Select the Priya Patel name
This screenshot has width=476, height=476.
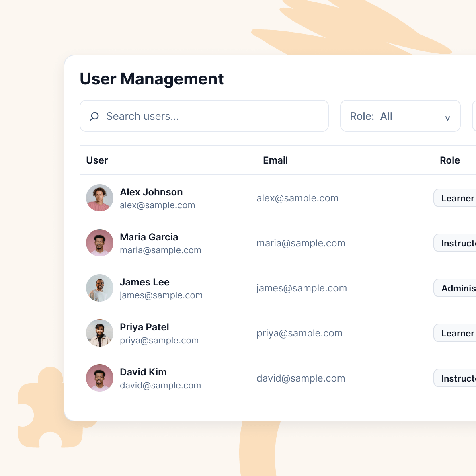pos(144,327)
